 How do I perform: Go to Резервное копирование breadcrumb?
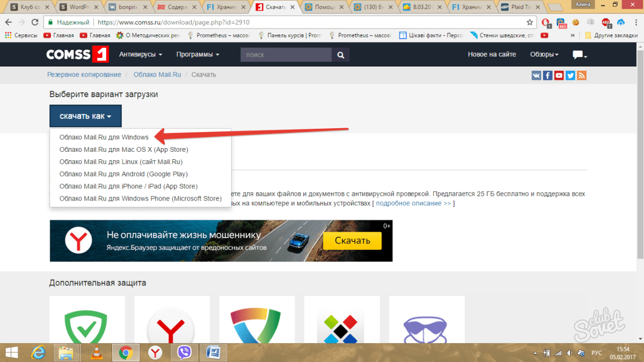(x=84, y=75)
